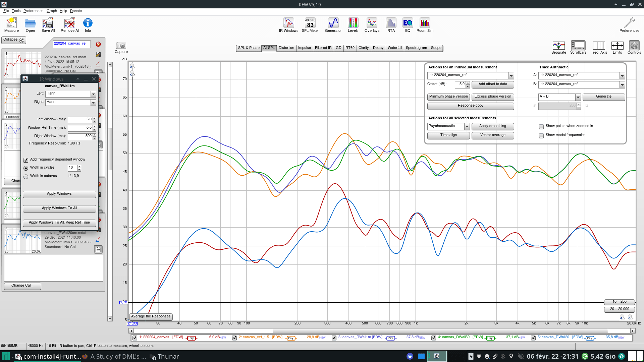Click Average the Responses button
This screenshot has height=362, width=644.
151,316
